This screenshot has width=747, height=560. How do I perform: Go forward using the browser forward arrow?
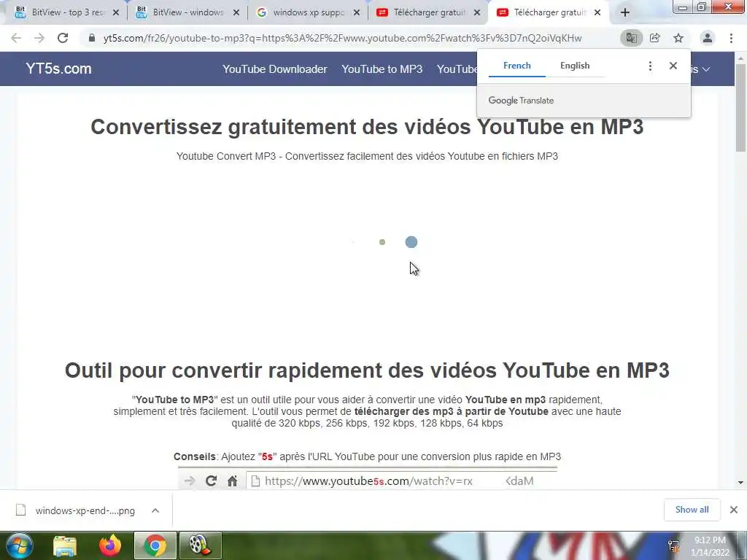coord(39,38)
